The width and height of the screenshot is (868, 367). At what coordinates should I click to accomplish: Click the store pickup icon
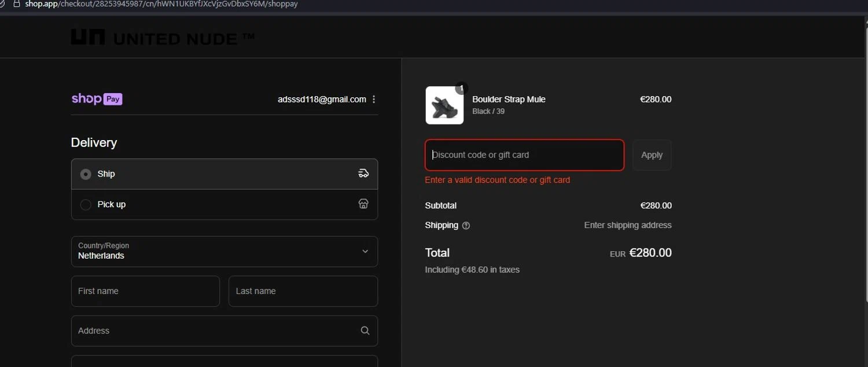point(363,204)
